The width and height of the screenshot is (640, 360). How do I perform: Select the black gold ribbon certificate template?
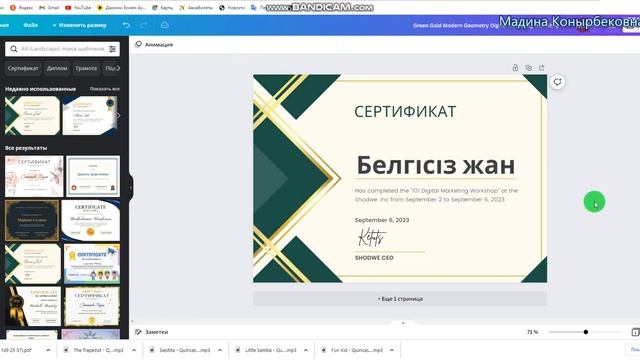pyautogui.click(x=33, y=306)
